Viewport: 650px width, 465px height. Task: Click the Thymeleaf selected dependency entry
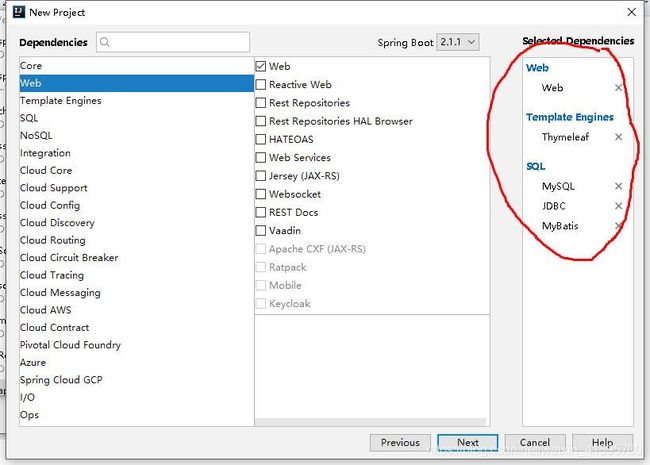coord(565,137)
